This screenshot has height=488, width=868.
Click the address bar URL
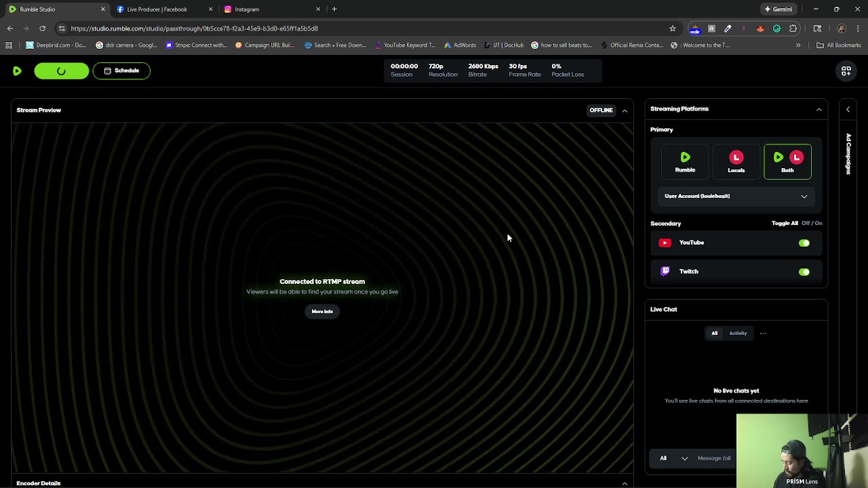tap(195, 28)
